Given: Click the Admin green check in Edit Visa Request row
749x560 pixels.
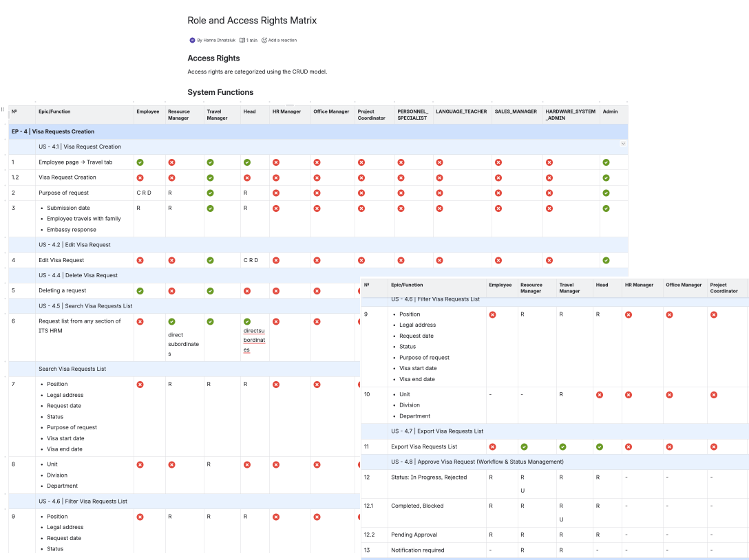Looking at the screenshot, I should (606, 261).
